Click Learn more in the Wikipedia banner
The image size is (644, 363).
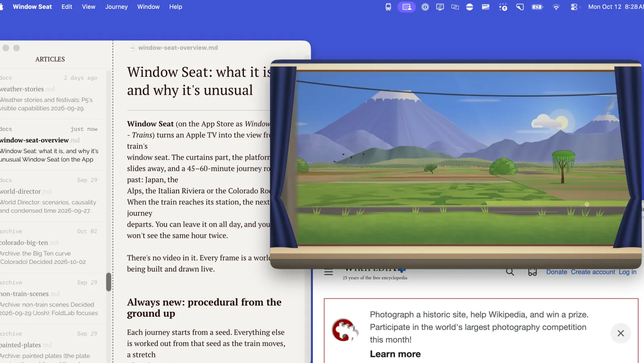pyautogui.click(x=395, y=354)
